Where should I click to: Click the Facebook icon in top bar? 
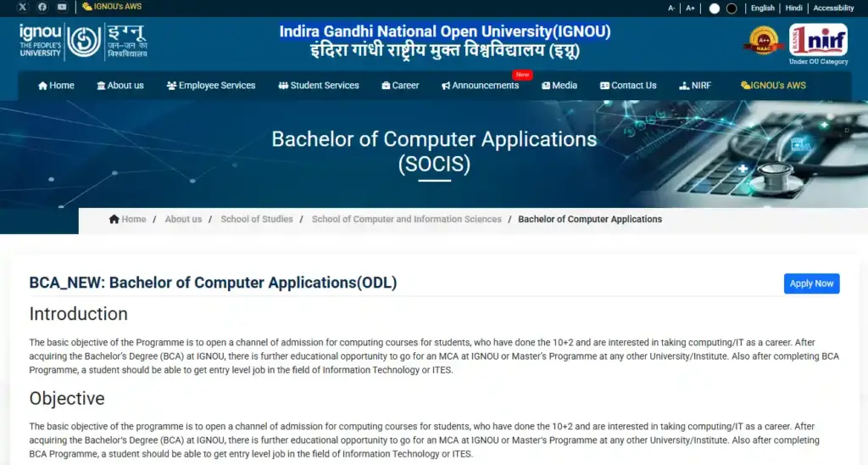42,7
